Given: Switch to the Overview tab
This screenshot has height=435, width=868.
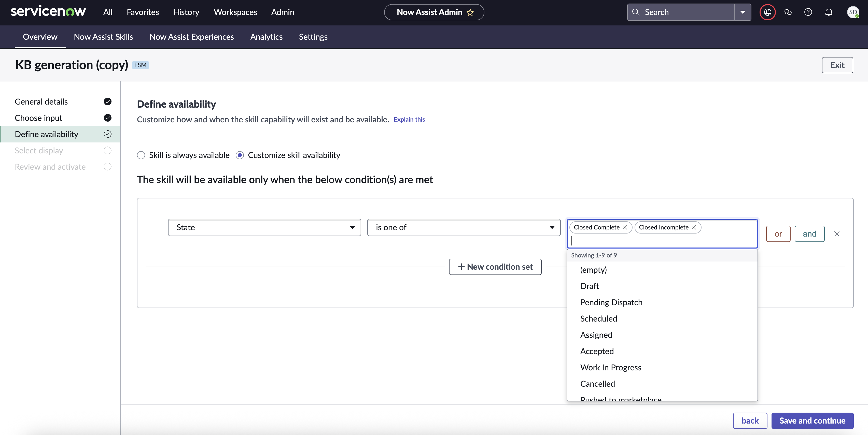Looking at the screenshot, I should [x=40, y=37].
